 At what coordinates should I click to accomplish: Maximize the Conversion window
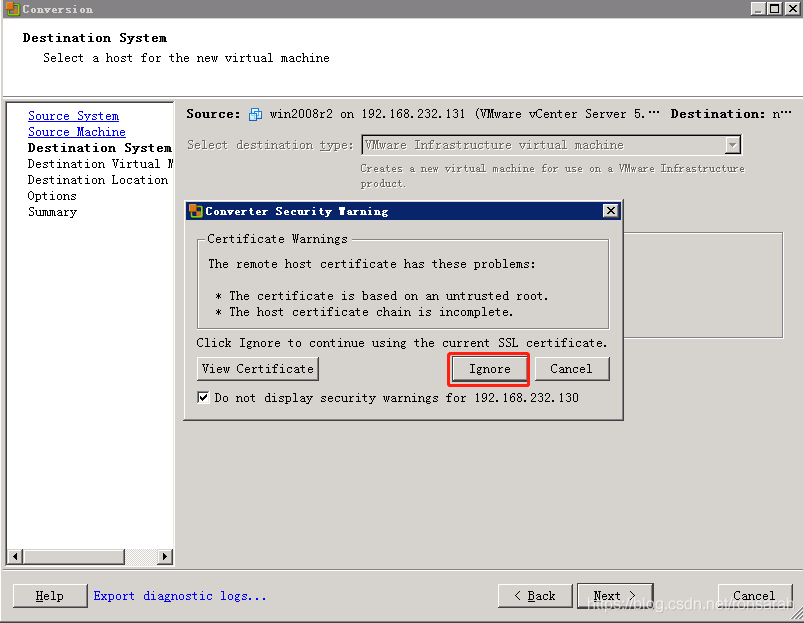click(x=774, y=9)
